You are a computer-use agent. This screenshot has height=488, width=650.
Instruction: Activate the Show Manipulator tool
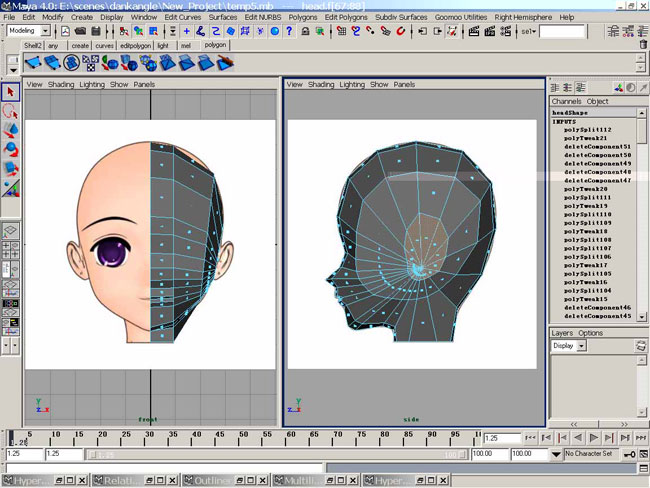[x=10, y=187]
